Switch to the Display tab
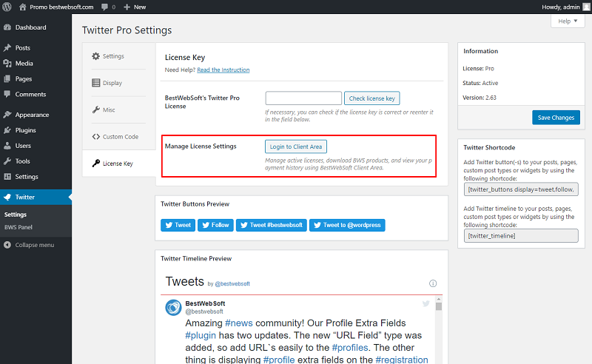The image size is (592, 364). point(118,83)
